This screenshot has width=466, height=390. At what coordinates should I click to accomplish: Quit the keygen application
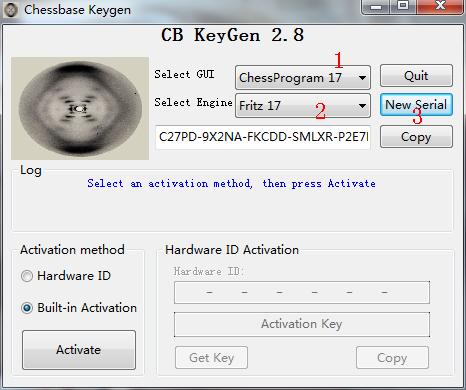pyautogui.click(x=416, y=76)
